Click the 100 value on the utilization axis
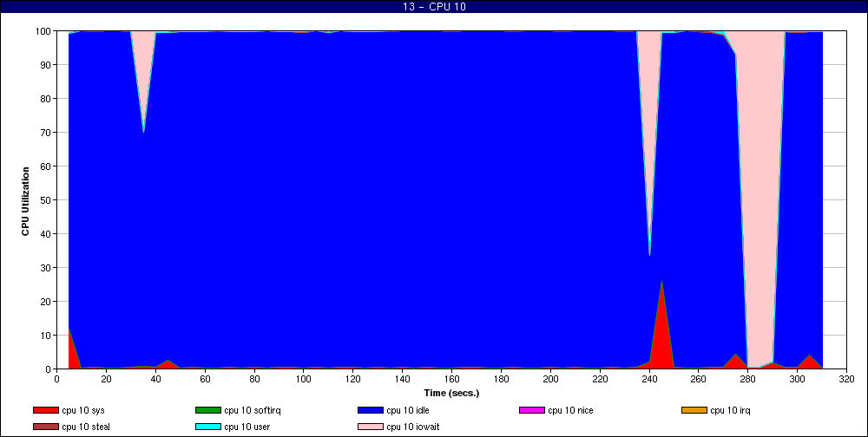Viewport: 868px width, 437px height. point(44,31)
